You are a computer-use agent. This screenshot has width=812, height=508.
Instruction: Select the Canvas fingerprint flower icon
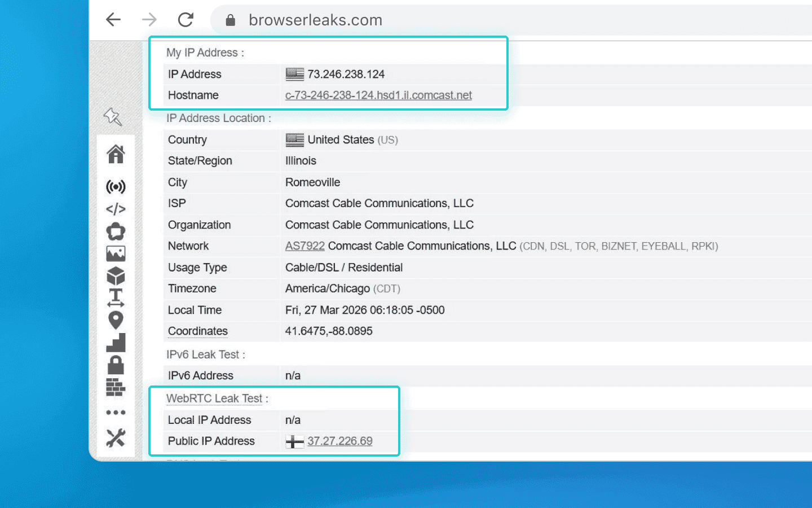coord(116,231)
